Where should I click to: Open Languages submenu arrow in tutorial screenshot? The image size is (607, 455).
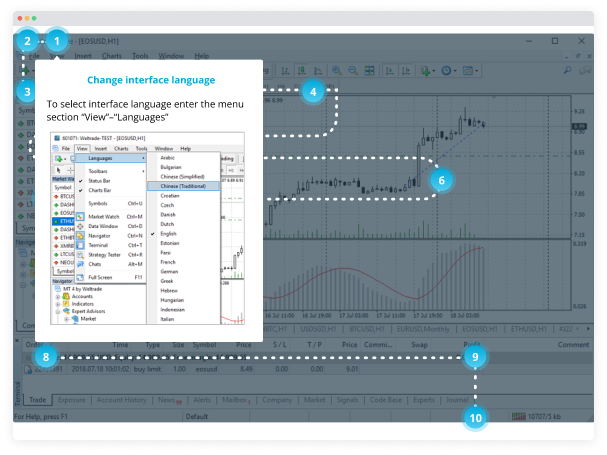(143, 158)
